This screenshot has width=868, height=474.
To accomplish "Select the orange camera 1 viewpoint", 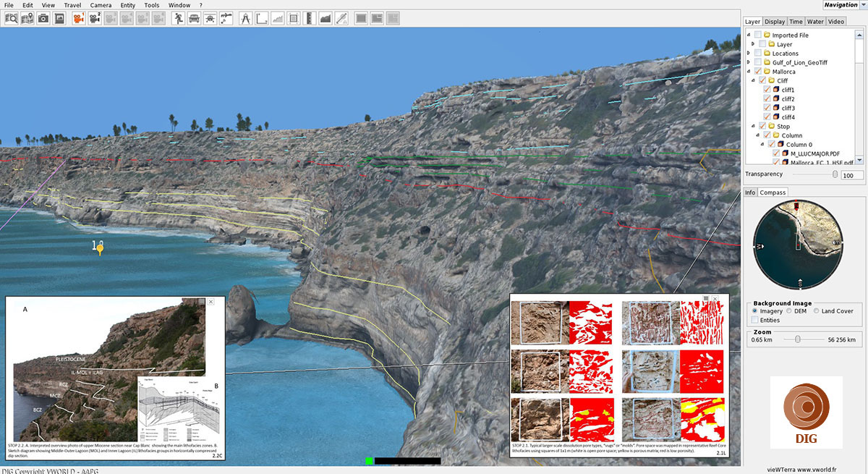I will tap(78, 18).
